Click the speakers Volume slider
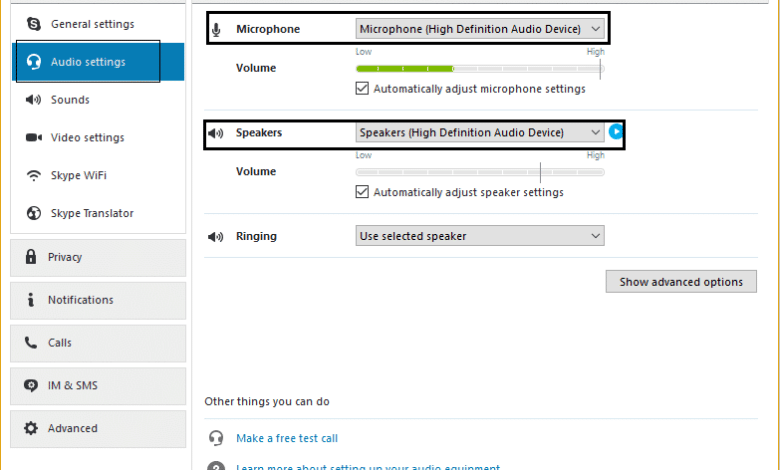This screenshot has height=470, width=780. click(480, 172)
